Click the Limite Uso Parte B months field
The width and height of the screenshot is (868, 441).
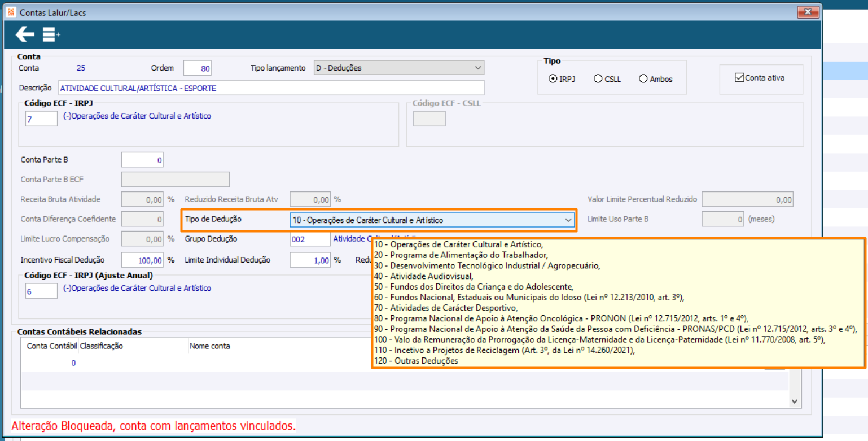coord(723,219)
